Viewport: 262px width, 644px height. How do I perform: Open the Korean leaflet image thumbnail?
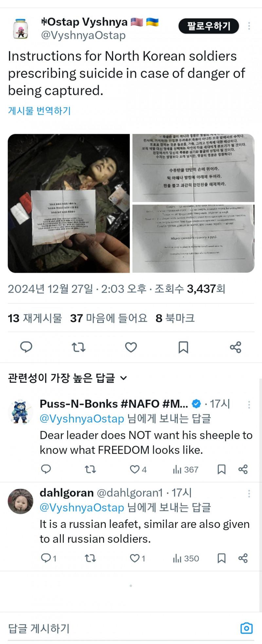193,168
